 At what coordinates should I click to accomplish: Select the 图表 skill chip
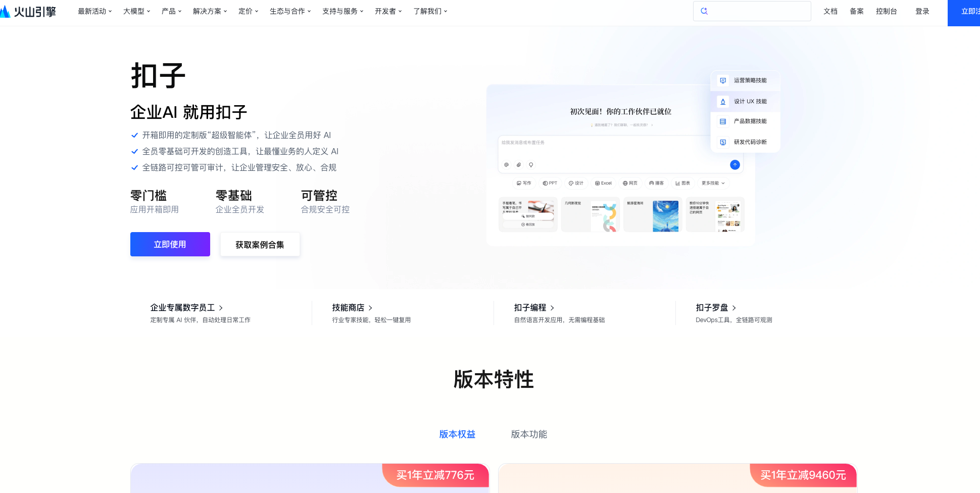(682, 183)
